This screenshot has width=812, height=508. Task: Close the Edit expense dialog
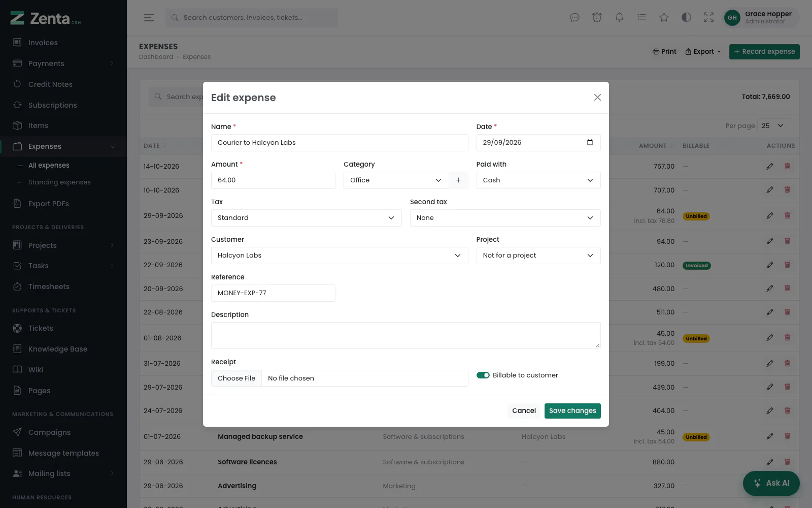coord(597,98)
